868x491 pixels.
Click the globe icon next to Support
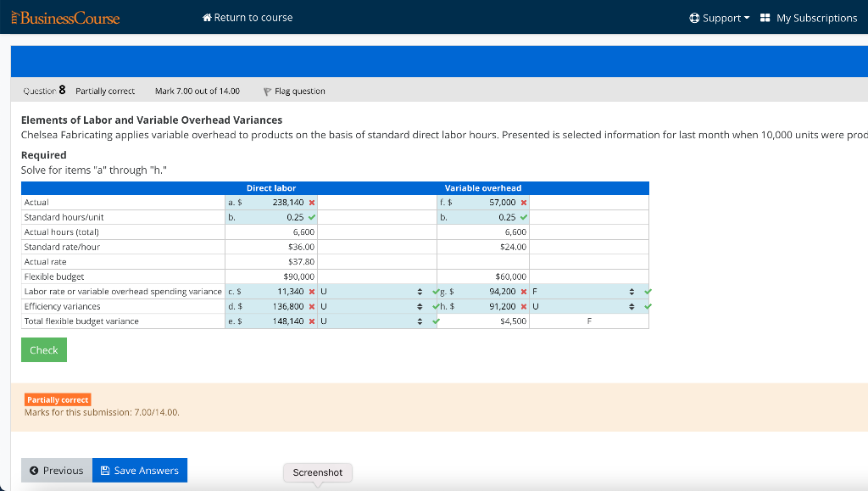695,17
